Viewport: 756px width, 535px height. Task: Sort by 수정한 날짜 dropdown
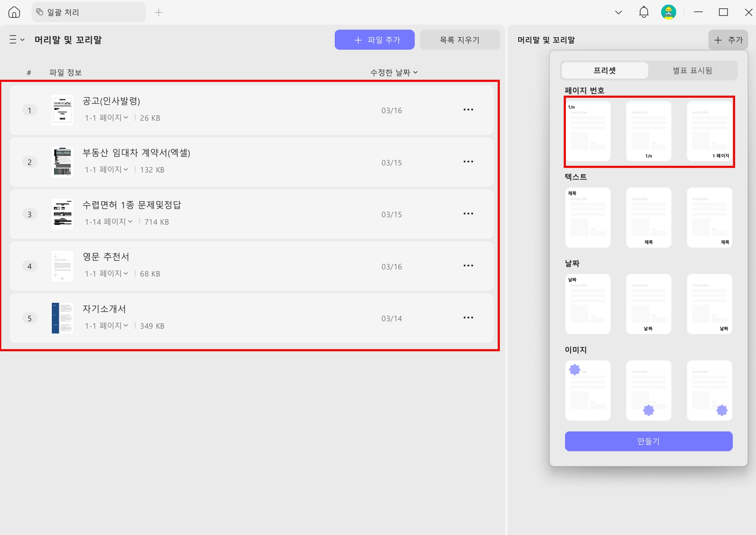tap(394, 73)
